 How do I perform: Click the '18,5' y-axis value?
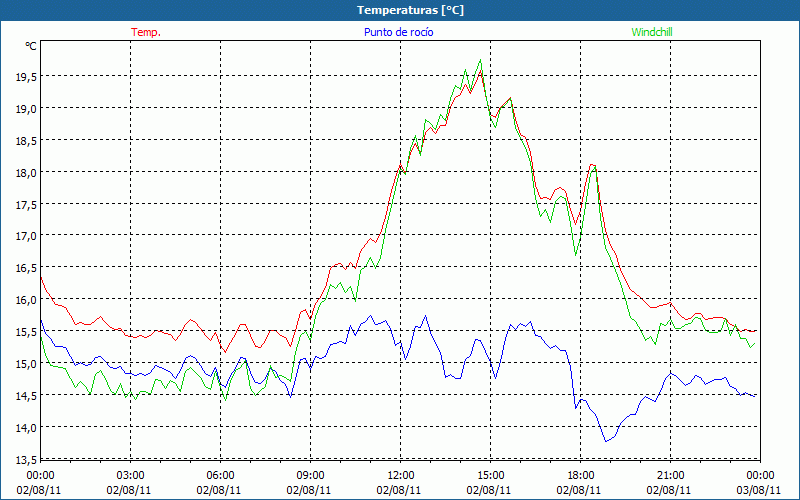coord(26,140)
